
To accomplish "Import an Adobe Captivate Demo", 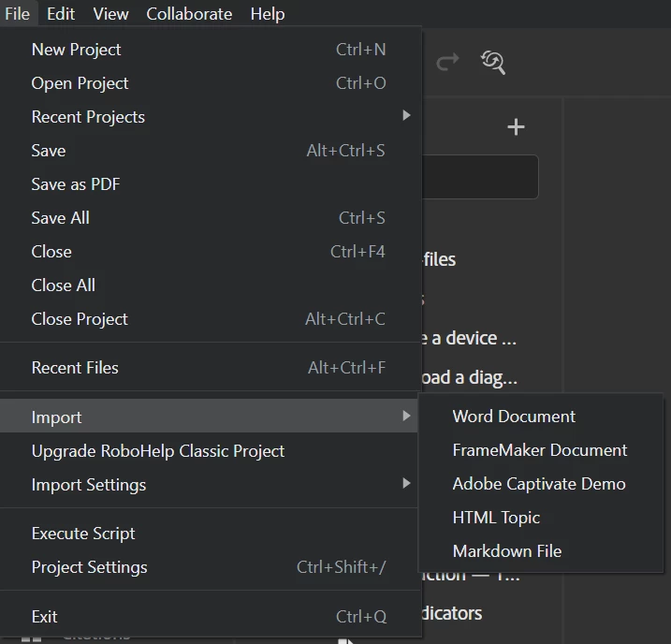I will [x=541, y=484].
